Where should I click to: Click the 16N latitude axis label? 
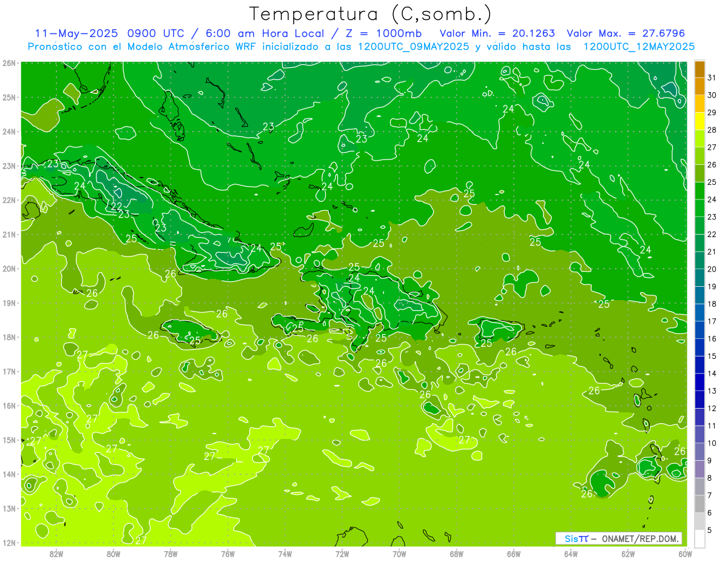[9, 406]
